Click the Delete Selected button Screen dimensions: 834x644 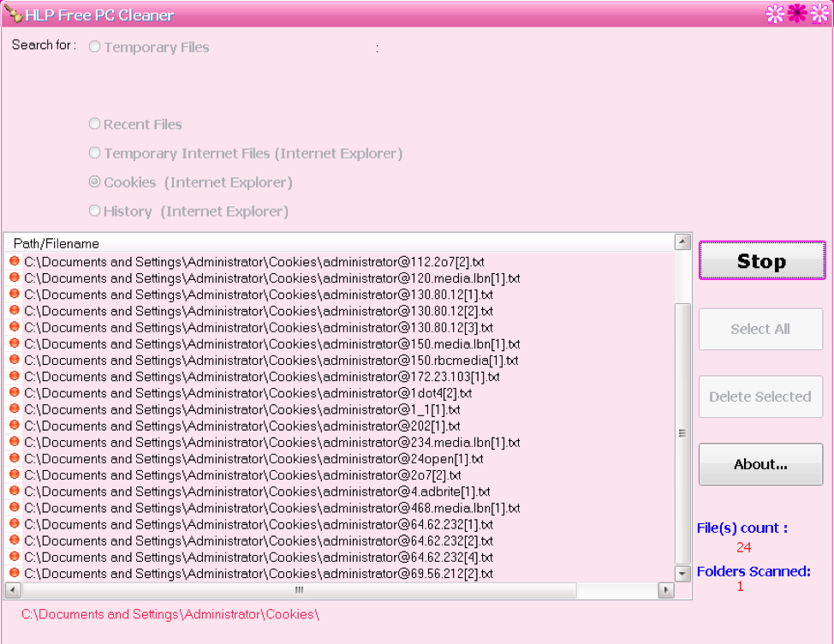(x=760, y=397)
